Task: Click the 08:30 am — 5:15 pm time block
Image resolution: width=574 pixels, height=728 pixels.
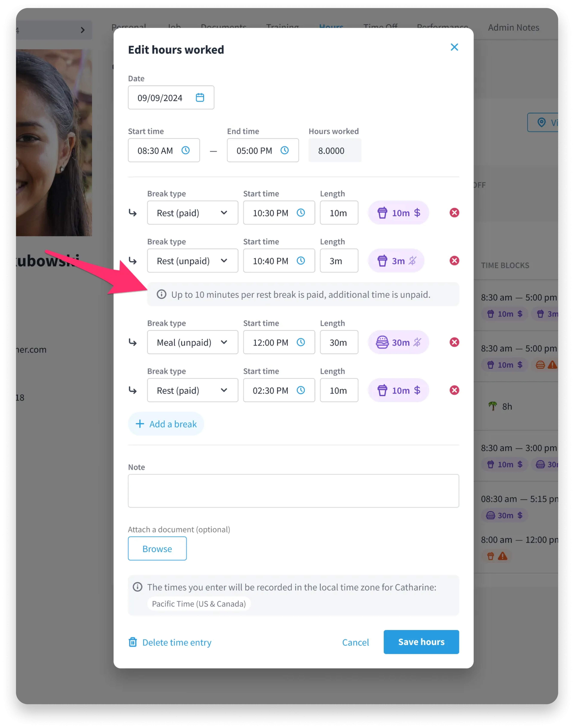Action: [519, 499]
